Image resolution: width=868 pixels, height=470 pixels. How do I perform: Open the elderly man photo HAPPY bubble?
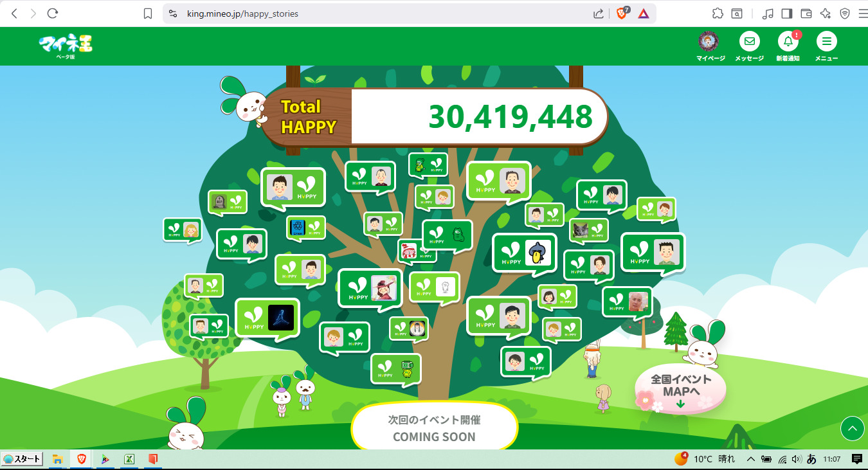coord(627,302)
